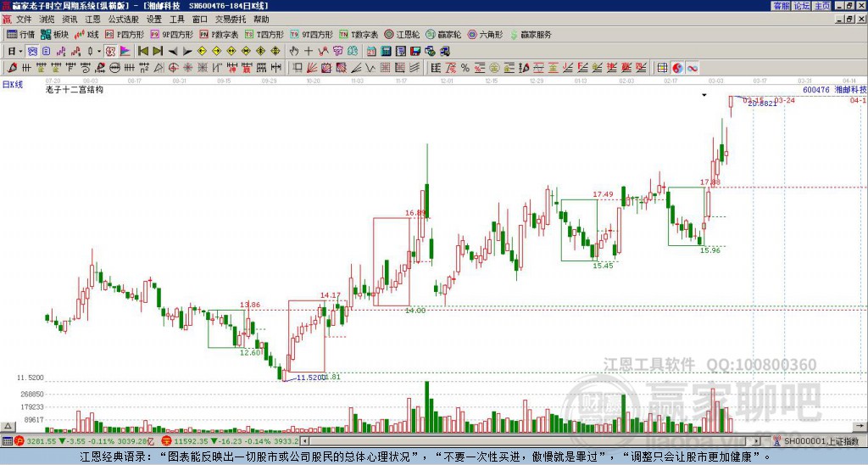
Task: Click the black left arrow icon
Action: (x=173, y=52)
